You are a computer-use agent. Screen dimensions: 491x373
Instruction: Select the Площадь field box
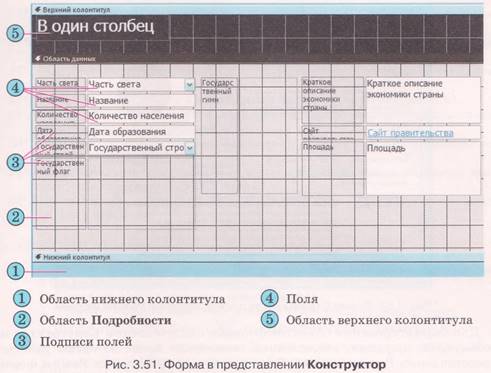423,169
